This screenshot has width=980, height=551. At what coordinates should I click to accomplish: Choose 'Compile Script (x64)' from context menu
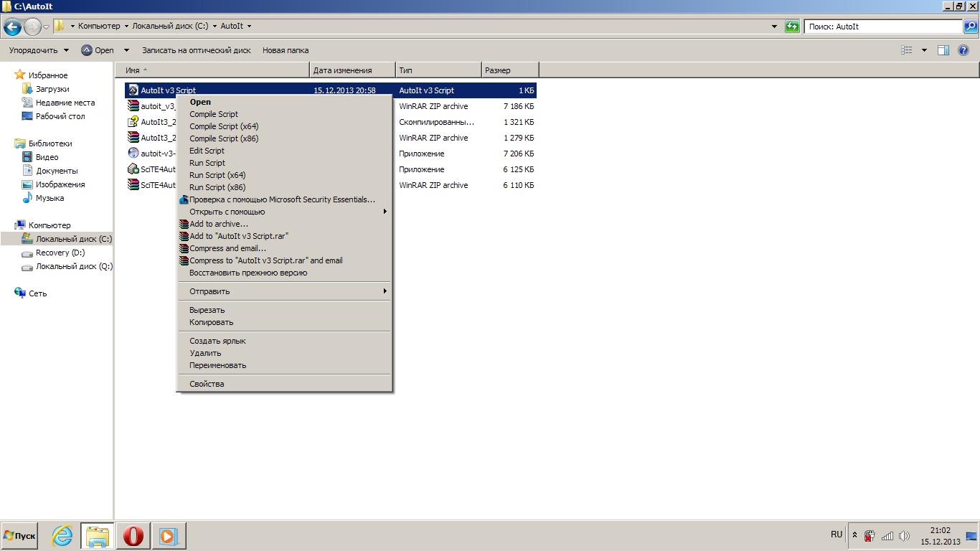click(x=224, y=126)
